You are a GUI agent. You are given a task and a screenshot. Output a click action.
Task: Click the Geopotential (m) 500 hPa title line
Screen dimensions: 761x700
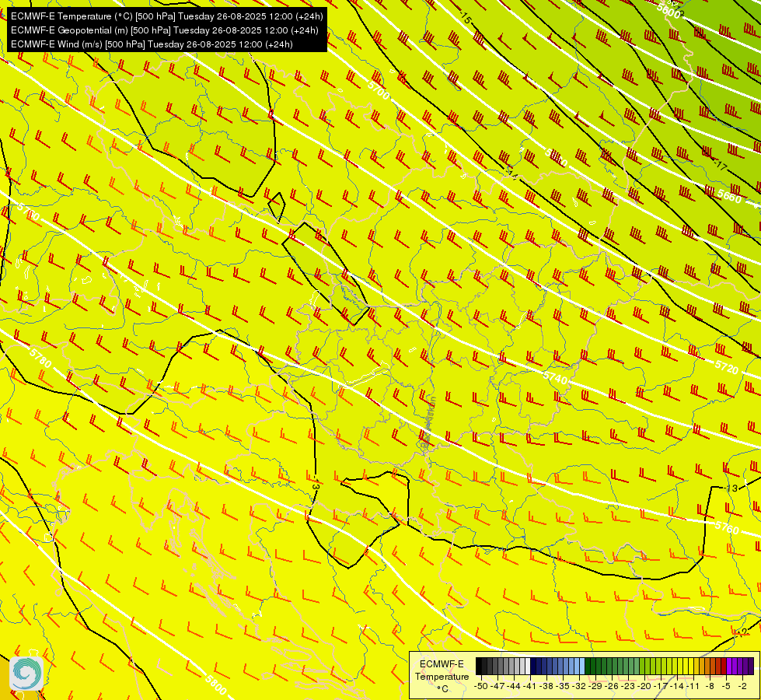[165, 30]
